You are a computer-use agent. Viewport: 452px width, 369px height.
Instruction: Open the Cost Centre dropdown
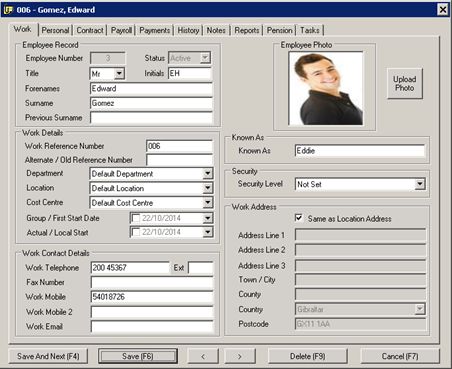click(x=207, y=202)
